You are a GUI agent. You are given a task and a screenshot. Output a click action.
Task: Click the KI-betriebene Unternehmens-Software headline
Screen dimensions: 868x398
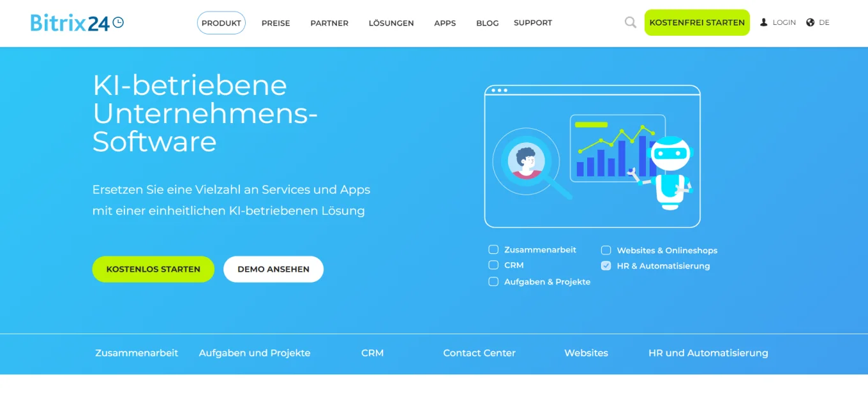[x=206, y=114]
